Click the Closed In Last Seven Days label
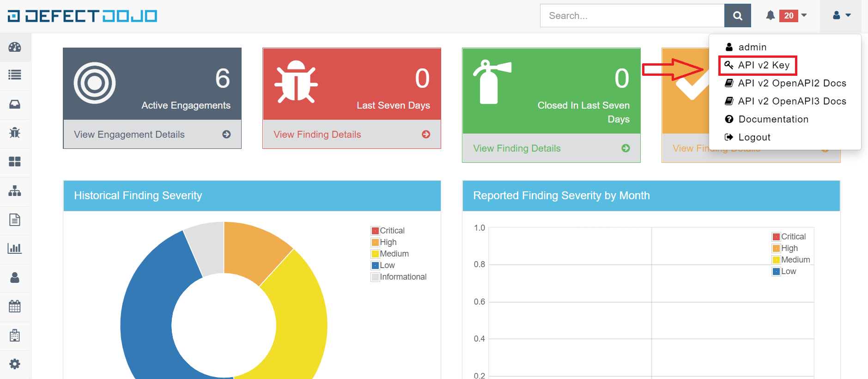Viewport: 868px width, 379px height. [x=583, y=112]
